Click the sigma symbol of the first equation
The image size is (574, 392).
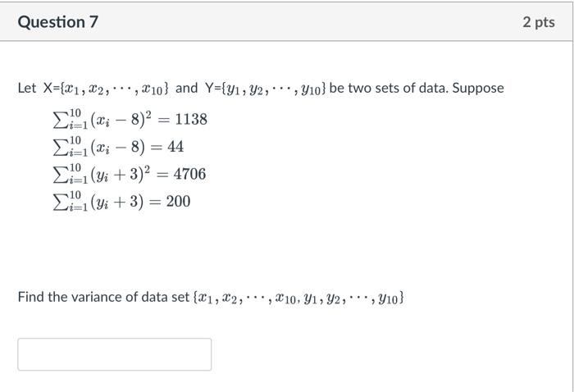click(x=61, y=120)
